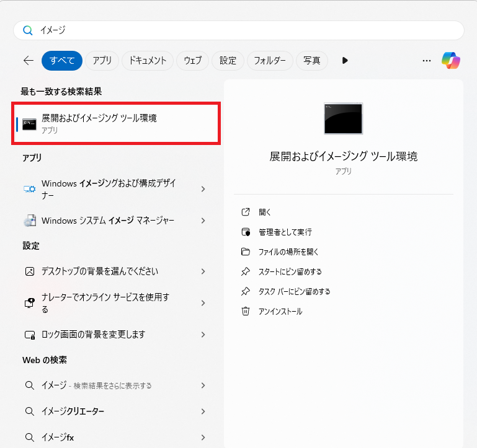The width and height of the screenshot is (477, 448).
Task: Click the large console thumbnail in details pane
Action: (344, 118)
